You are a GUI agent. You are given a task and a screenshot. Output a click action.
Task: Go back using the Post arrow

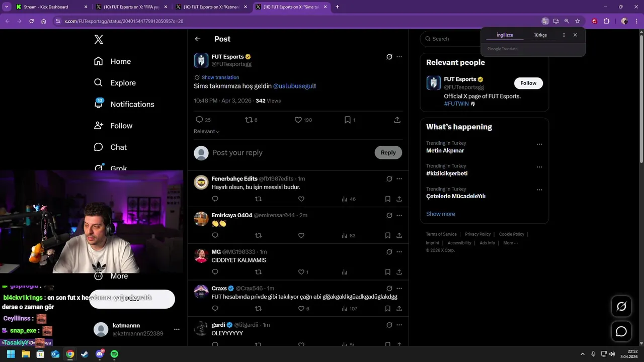click(x=198, y=39)
